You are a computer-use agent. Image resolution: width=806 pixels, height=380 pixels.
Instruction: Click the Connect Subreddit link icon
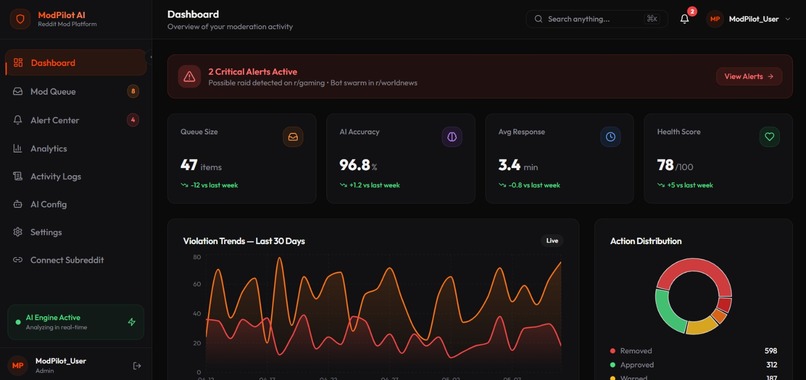click(x=18, y=260)
